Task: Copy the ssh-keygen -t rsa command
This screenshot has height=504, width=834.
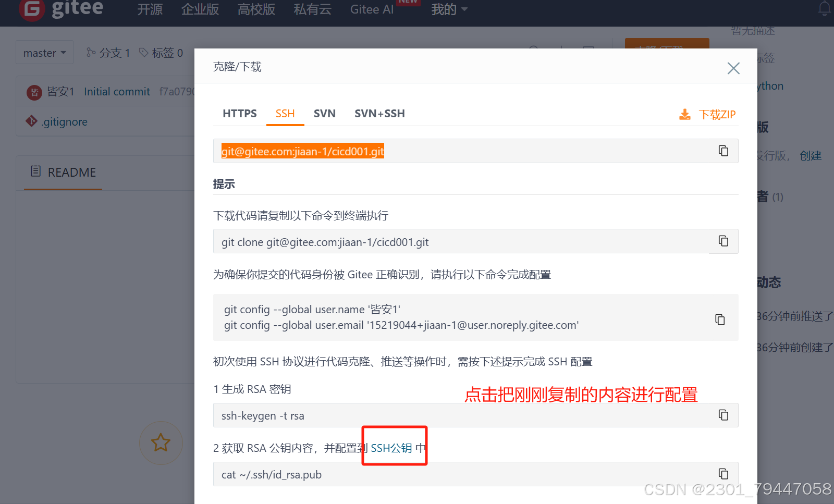Action: pyautogui.click(x=723, y=415)
